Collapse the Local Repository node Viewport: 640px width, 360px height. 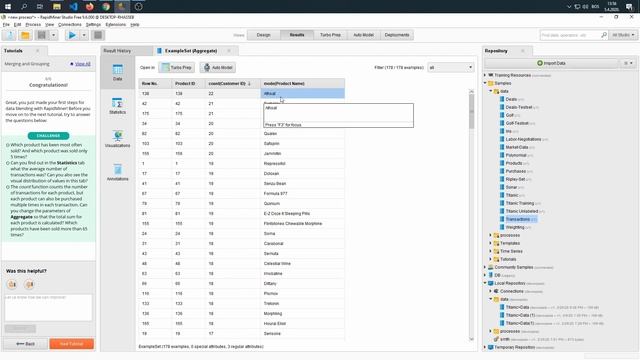coord(485,283)
